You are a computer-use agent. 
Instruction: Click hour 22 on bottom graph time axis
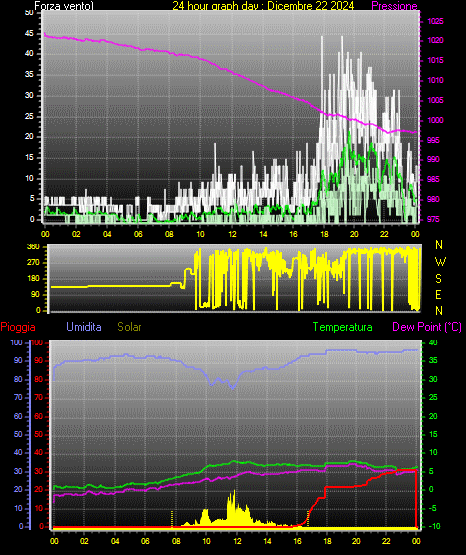pyautogui.click(x=386, y=541)
